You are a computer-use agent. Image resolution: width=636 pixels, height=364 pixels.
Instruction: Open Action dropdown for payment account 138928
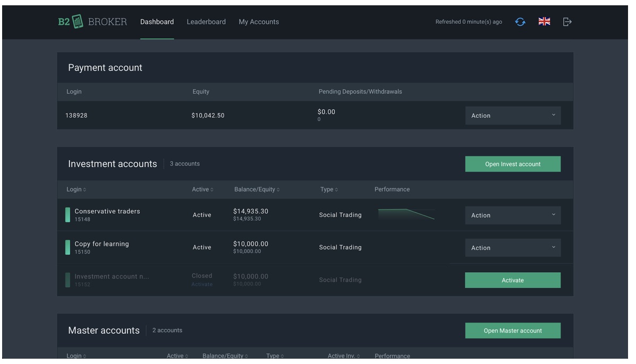coord(512,116)
